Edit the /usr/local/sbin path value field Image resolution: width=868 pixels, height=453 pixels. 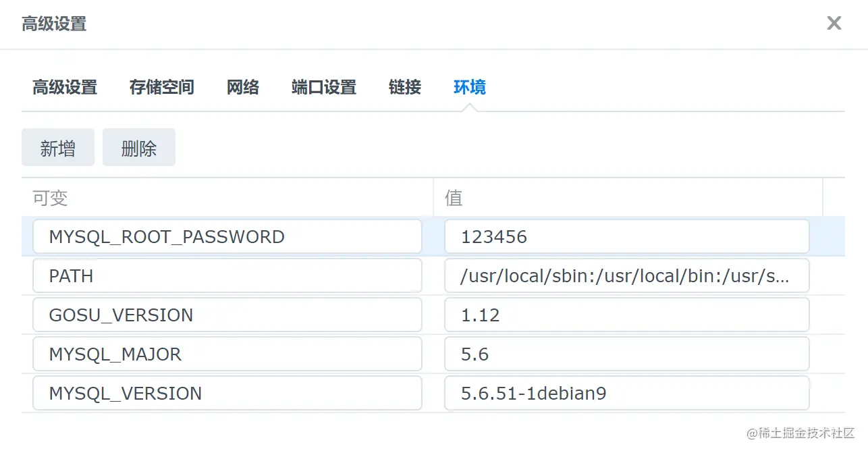(627, 275)
